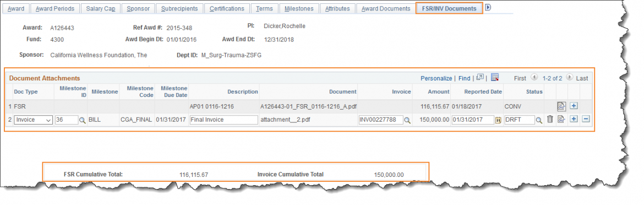Click the Personalize link
Image resolution: width=644 pixels, height=205 pixels.
pos(436,78)
